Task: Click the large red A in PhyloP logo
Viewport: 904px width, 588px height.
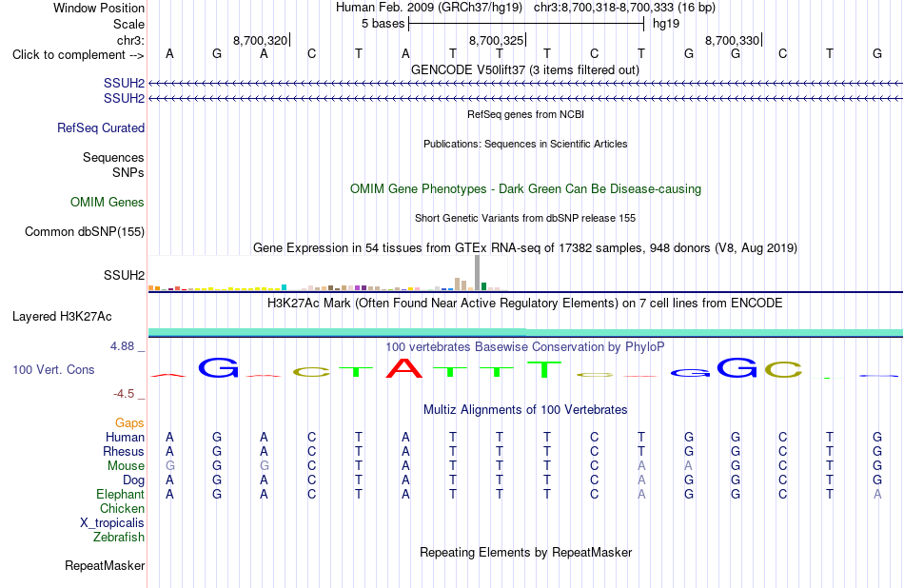Action: click(x=404, y=368)
